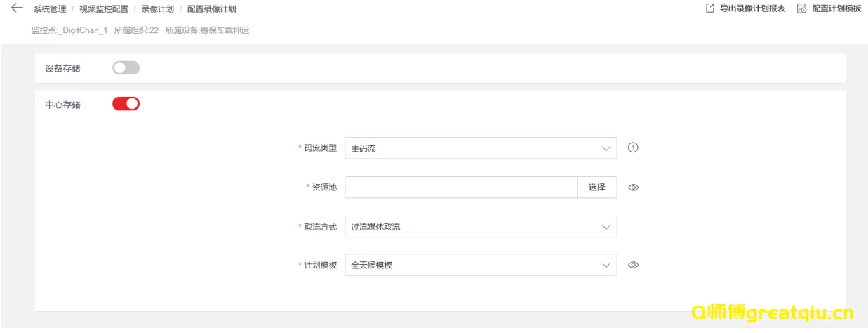Enable the 设备存储 toggle switch

click(126, 68)
